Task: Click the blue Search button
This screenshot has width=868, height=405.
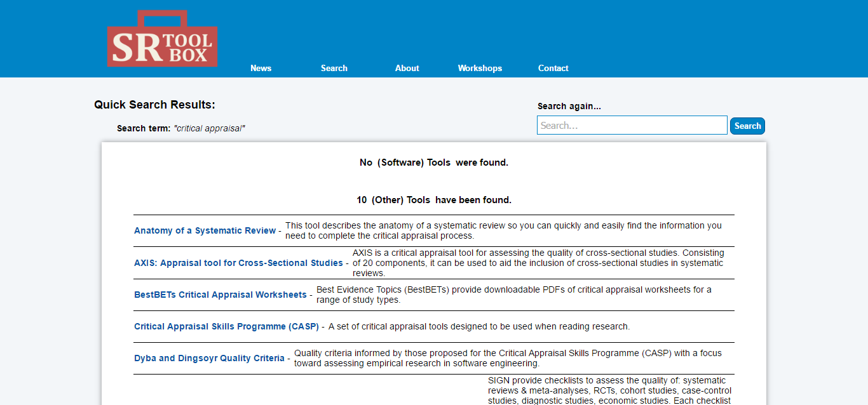Action: point(747,126)
